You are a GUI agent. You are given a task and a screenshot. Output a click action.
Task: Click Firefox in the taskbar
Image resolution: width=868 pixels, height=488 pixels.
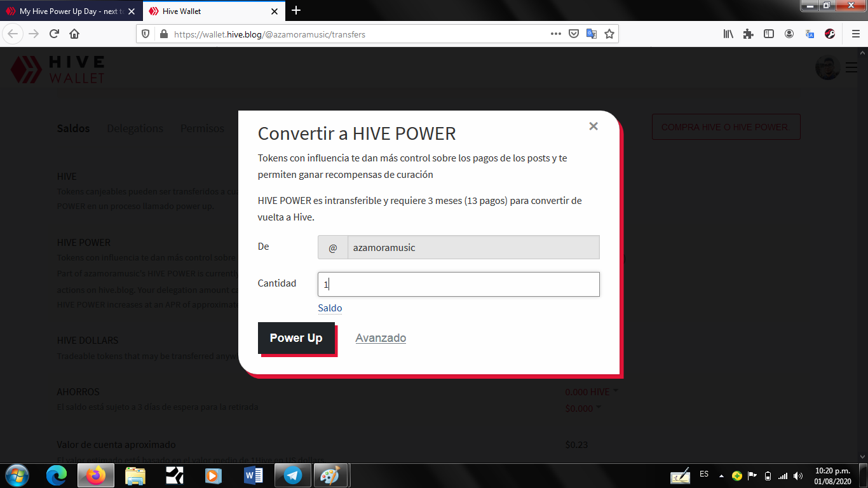96,475
